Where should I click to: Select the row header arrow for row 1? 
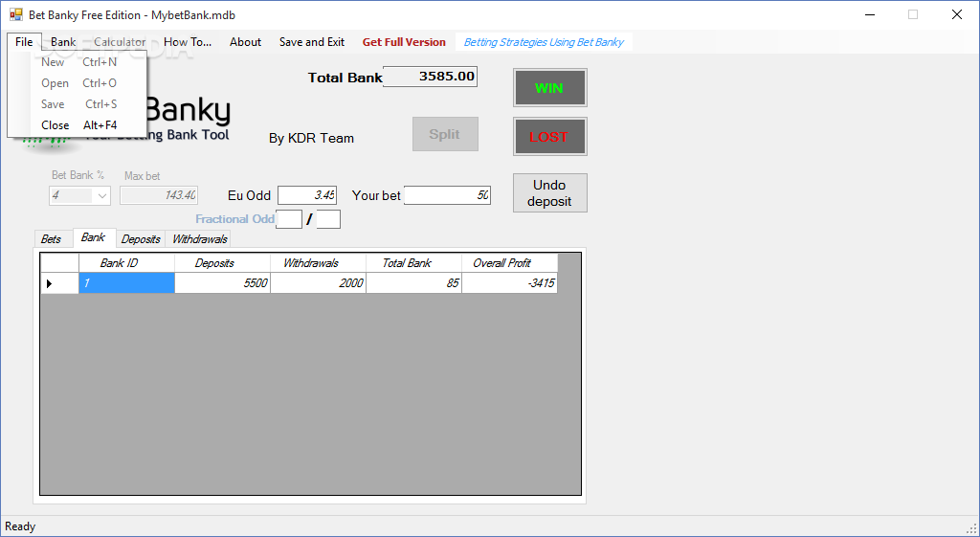tap(60, 283)
